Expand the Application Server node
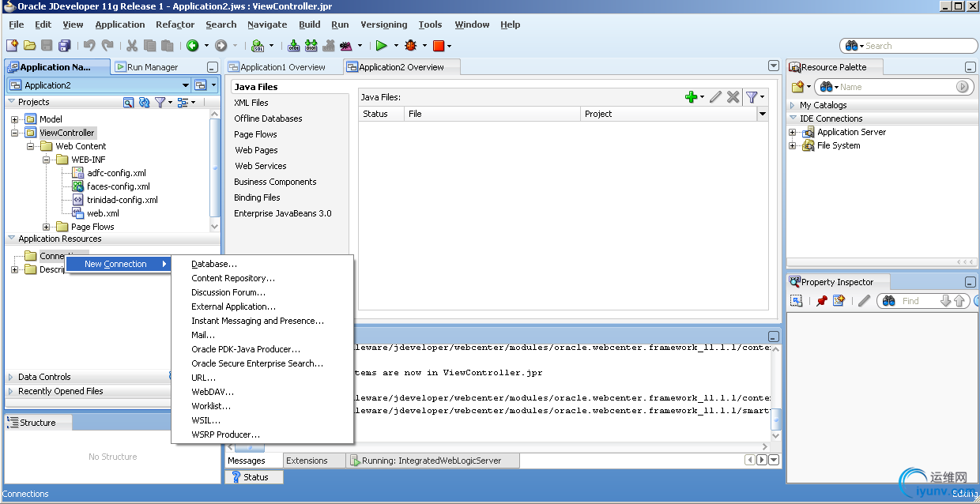 (x=793, y=132)
